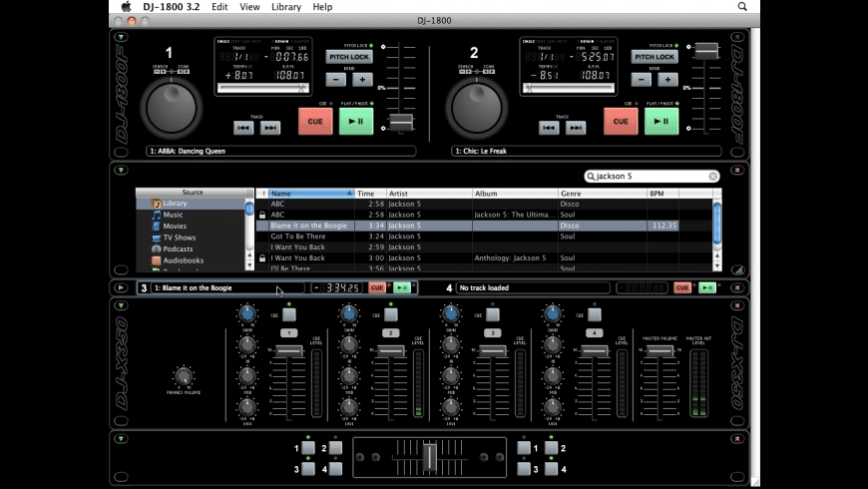Click the pitch bend minus button on deck 2
Screen dimensions: 868x489
(642, 80)
